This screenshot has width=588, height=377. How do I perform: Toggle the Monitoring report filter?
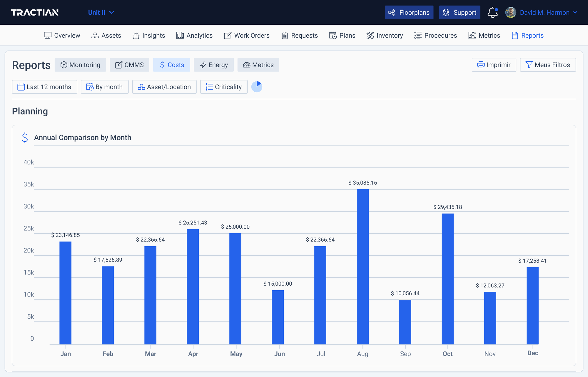click(x=80, y=65)
